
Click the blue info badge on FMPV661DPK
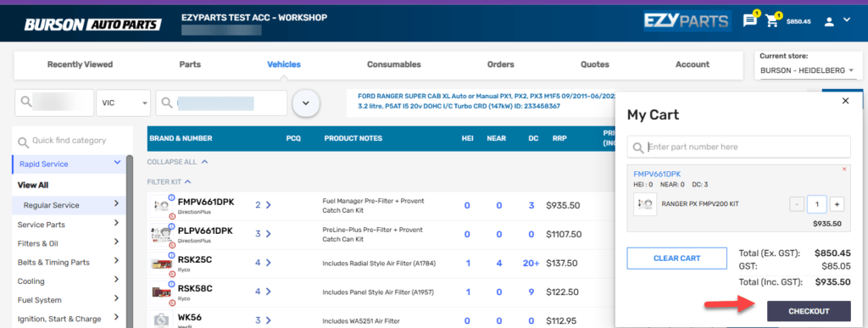[171, 197]
